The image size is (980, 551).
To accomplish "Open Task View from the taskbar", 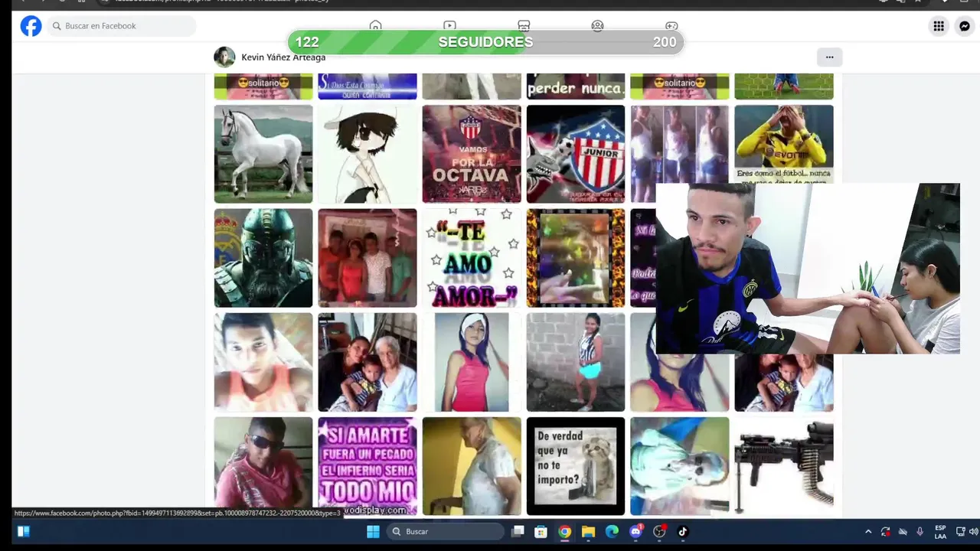I will tap(518, 531).
